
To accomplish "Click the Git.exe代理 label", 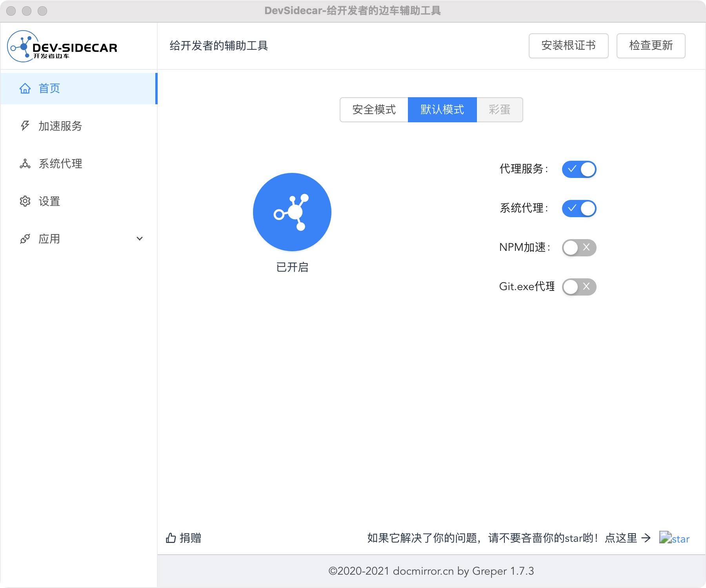I will (527, 287).
